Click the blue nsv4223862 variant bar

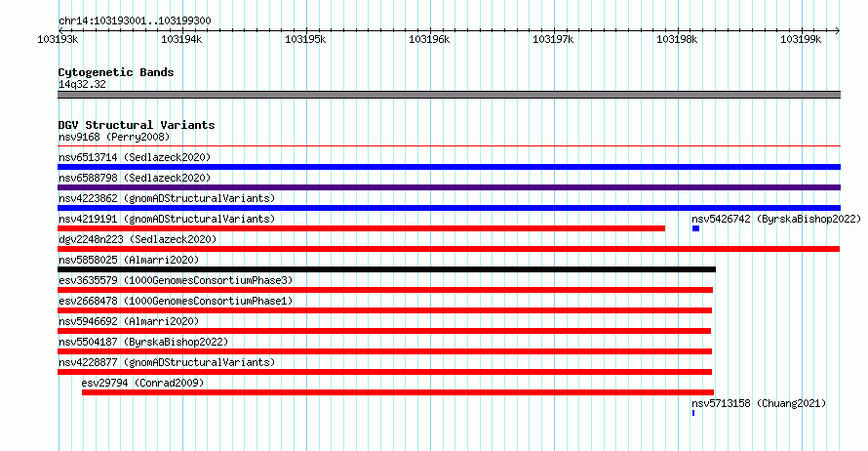(449, 208)
